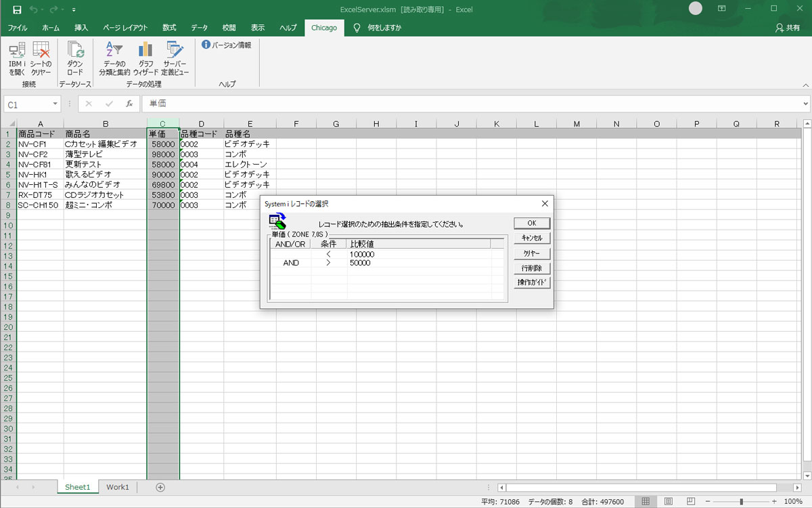Click the AND operator cell in dialog

[x=291, y=263]
